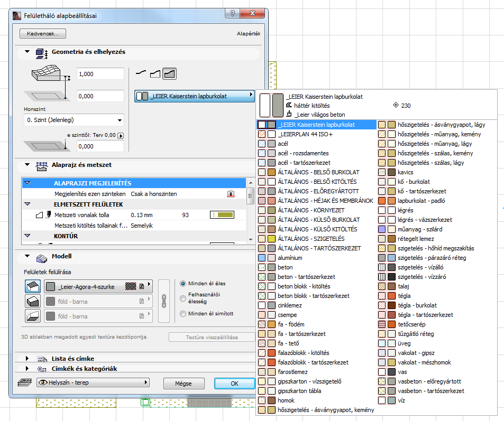Select the surface-only mesh structure icon
Image resolution: width=504 pixels, height=421 pixels.
pyautogui.click(x=141, y=74)
